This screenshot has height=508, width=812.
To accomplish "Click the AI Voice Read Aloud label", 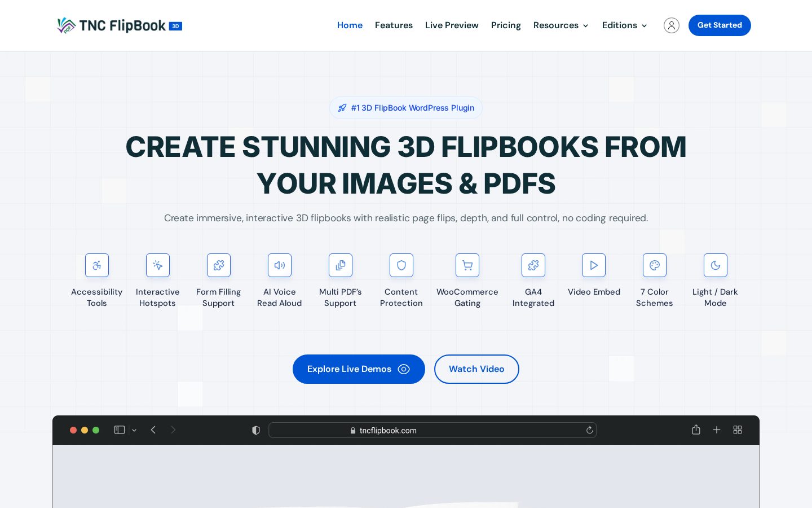I will point(280,297).
